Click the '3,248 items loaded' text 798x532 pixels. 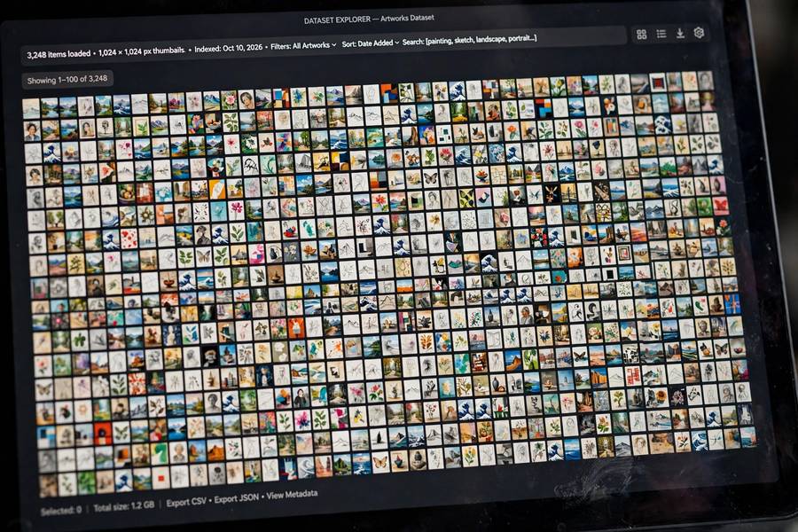pos(59,54)
